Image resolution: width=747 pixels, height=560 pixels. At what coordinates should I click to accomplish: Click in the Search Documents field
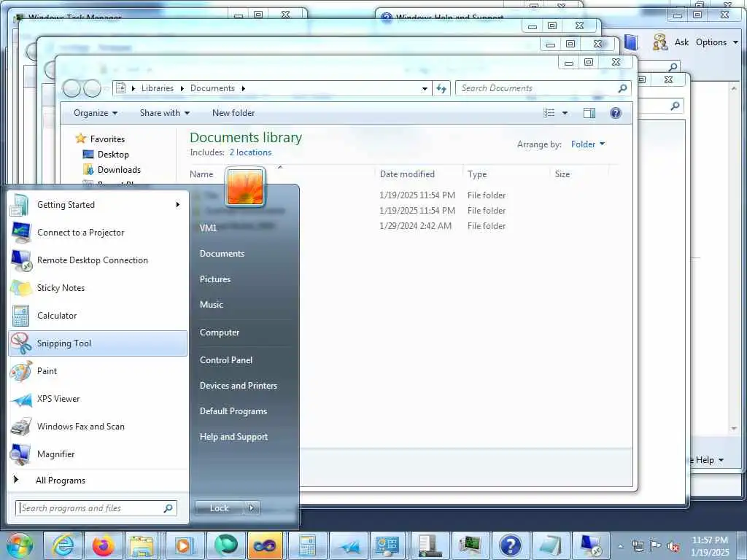(543, 88)
